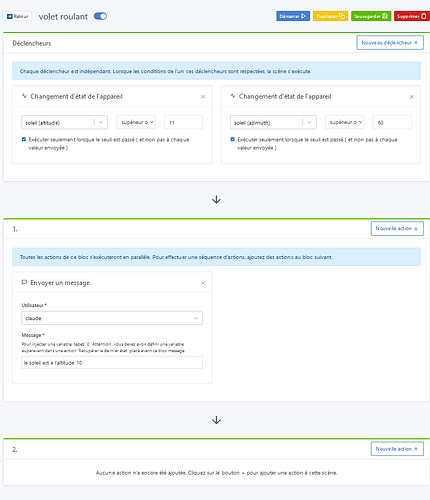Remove the soleil (altitude) trigger card
This screenshot has height=500, width=430.
[203, 97]
